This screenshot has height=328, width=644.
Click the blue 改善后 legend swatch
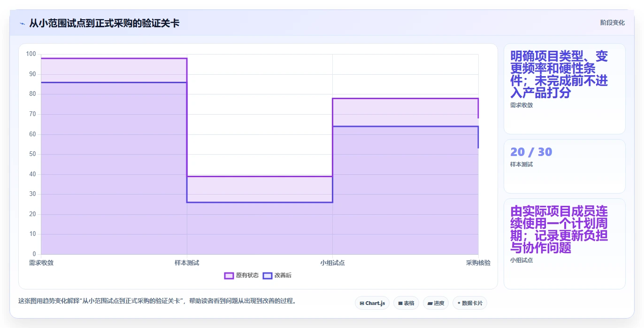[x=268, y=275]
